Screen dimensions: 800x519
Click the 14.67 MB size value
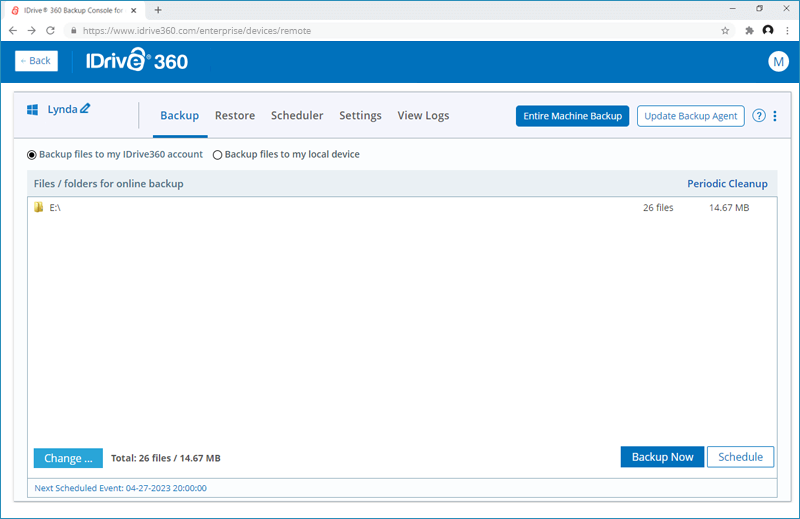[x=729, y=208]
